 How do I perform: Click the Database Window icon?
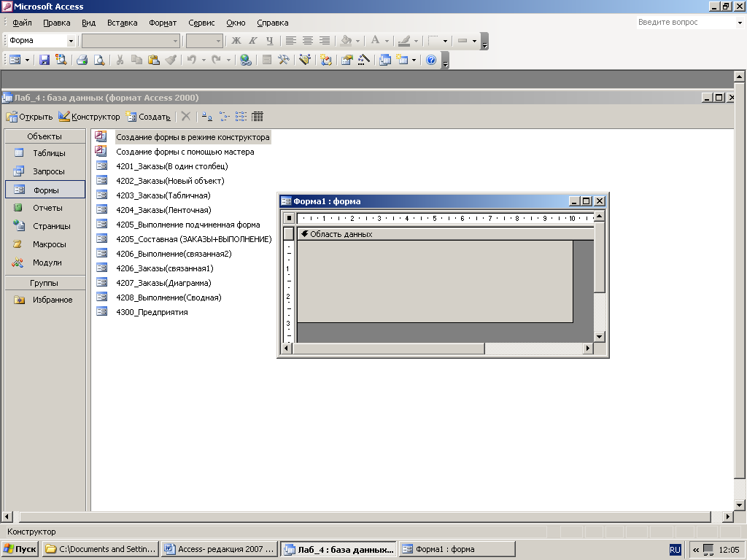(385, 60)
